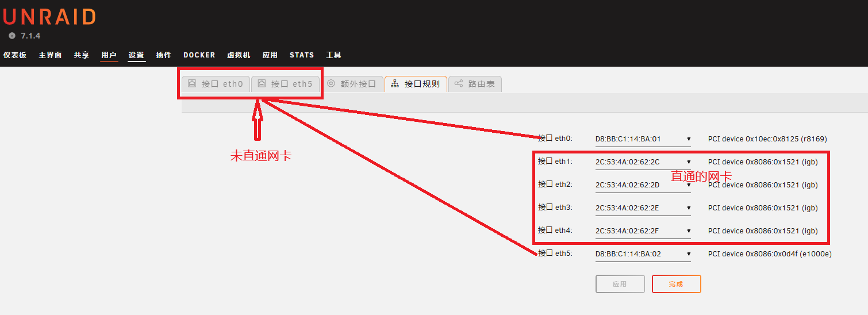Click the share icon on 路由表 tab

[x=459, y=83]
